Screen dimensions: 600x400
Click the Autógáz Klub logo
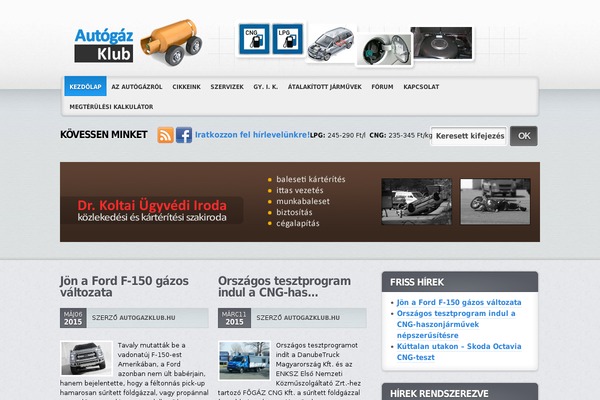tap(104, 45)
